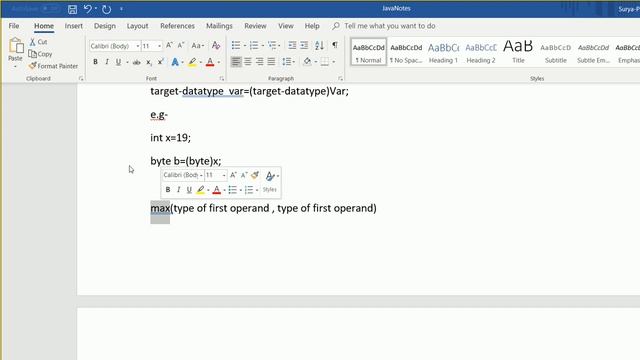Open ribbon highlight color dropdown arrow
The height and width of the screenshot is (360, 640).
click(200, 62)
